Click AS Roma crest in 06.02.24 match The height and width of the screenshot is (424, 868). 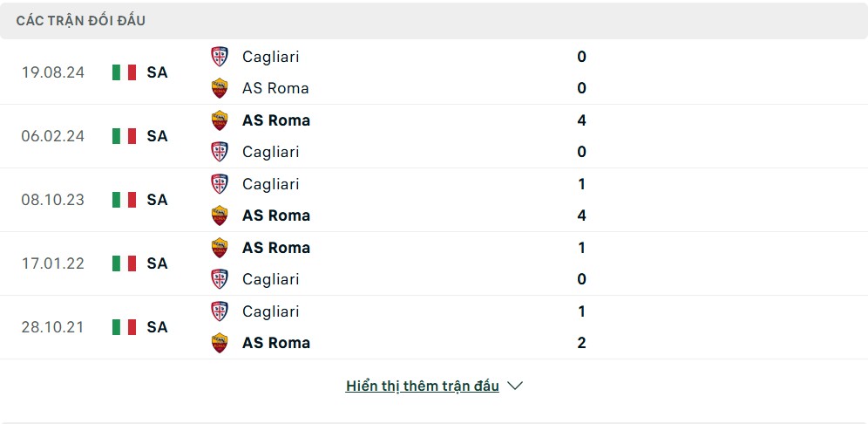220,120
